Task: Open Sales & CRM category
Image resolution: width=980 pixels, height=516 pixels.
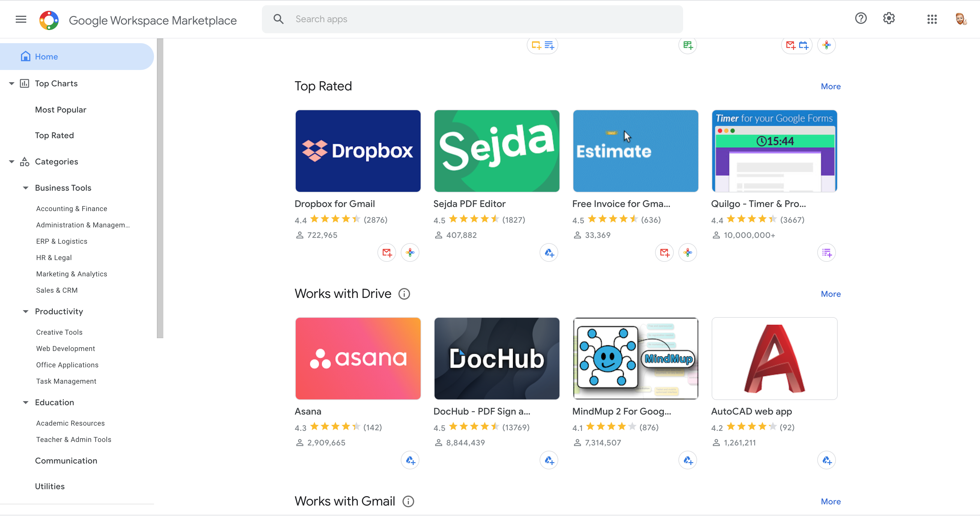Action: 57,291
